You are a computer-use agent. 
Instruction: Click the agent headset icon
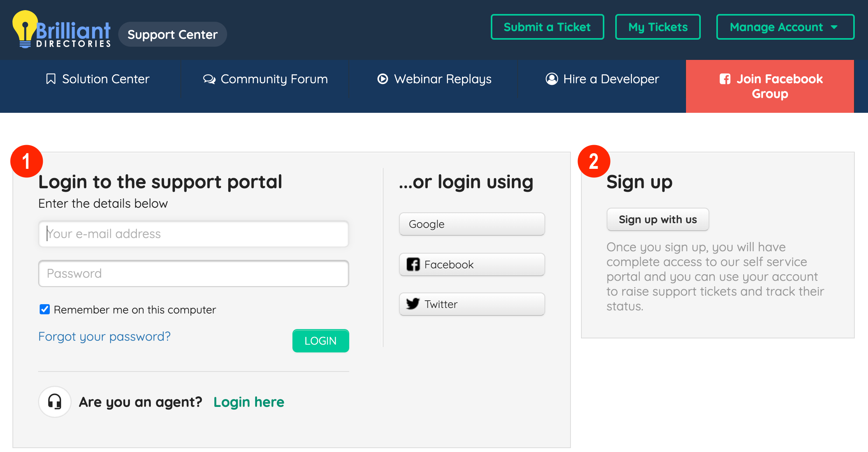(55, 402)
